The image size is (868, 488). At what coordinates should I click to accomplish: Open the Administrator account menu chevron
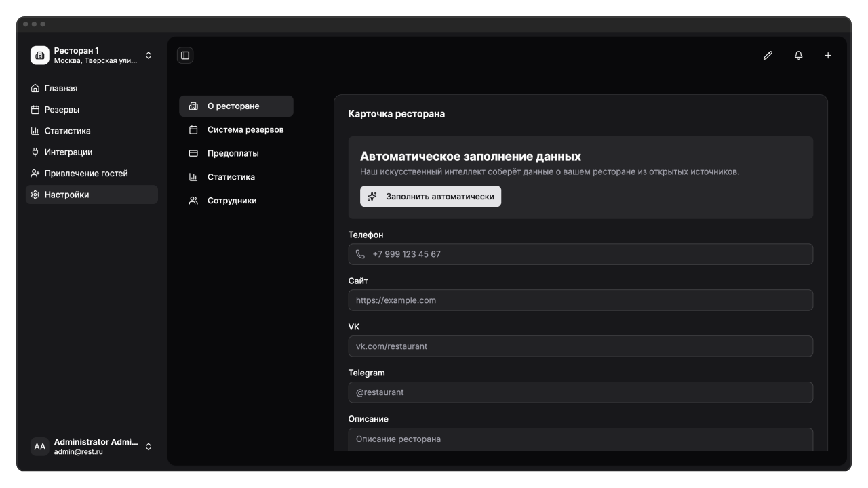[x=149, y=447]
